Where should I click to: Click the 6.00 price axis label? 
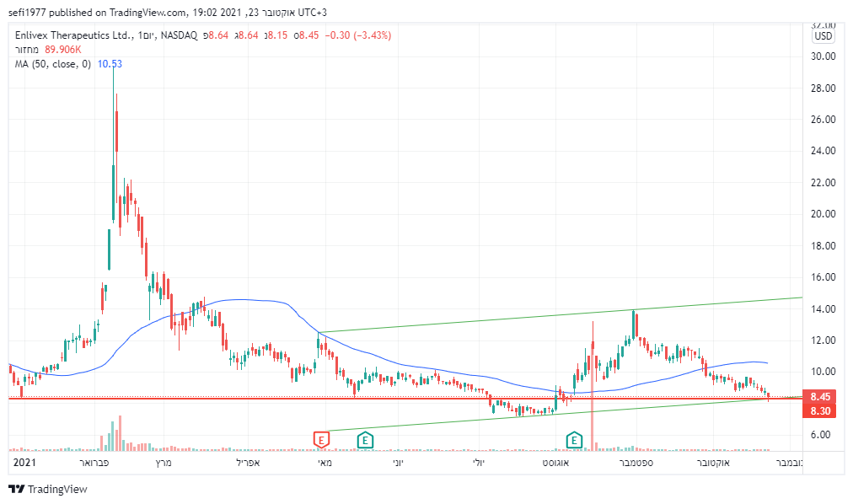(821, 435)
